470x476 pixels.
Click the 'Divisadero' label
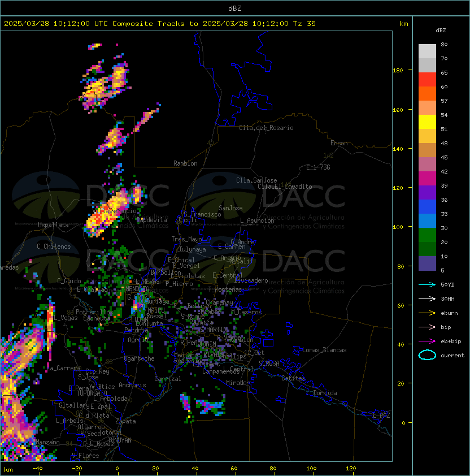coord(251,280)
